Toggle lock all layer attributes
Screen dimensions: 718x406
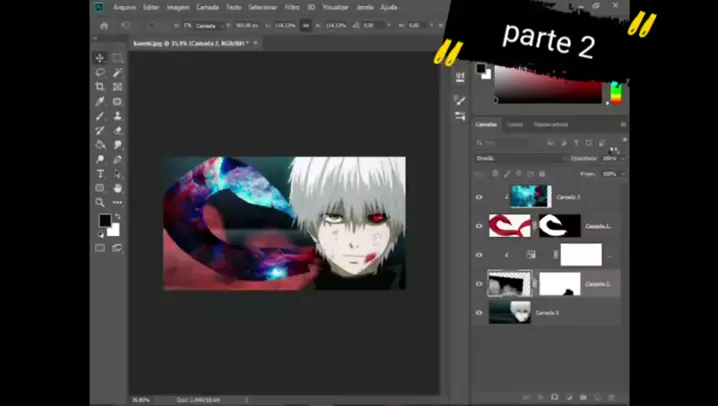542,174
